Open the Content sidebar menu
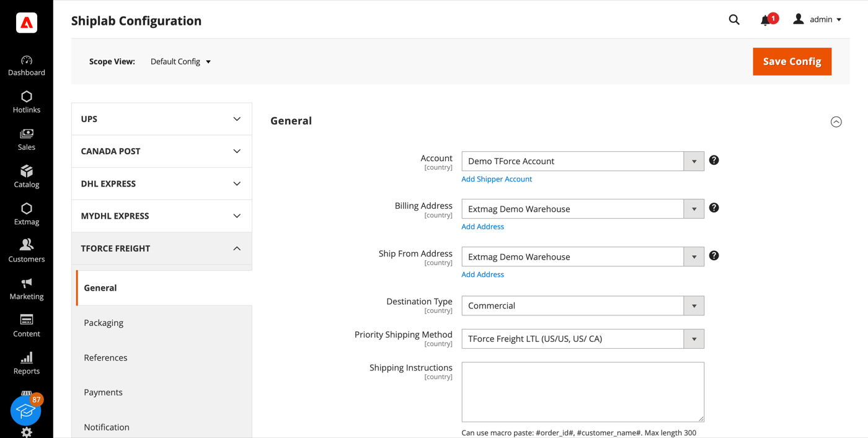Screen dimensions: 868x438 point(27,326)
